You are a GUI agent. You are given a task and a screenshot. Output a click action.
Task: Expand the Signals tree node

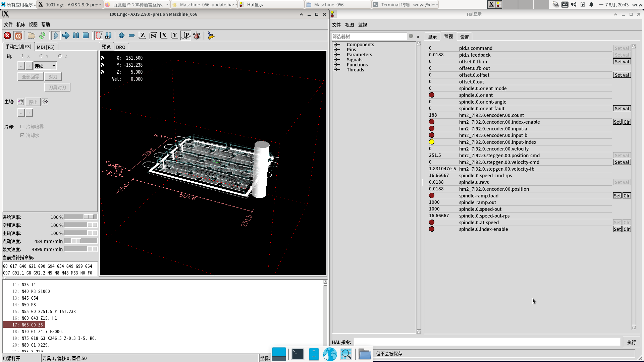point(335,59)
